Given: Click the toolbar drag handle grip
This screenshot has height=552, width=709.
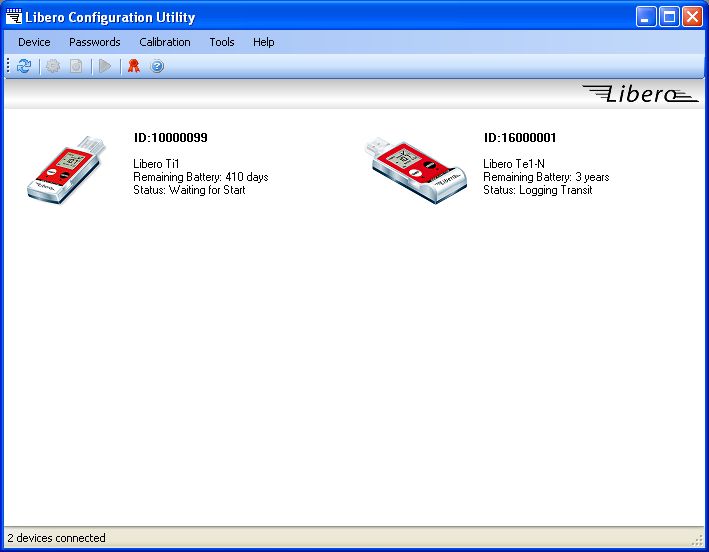Looking at the screenshot, I should click(8, 66).
